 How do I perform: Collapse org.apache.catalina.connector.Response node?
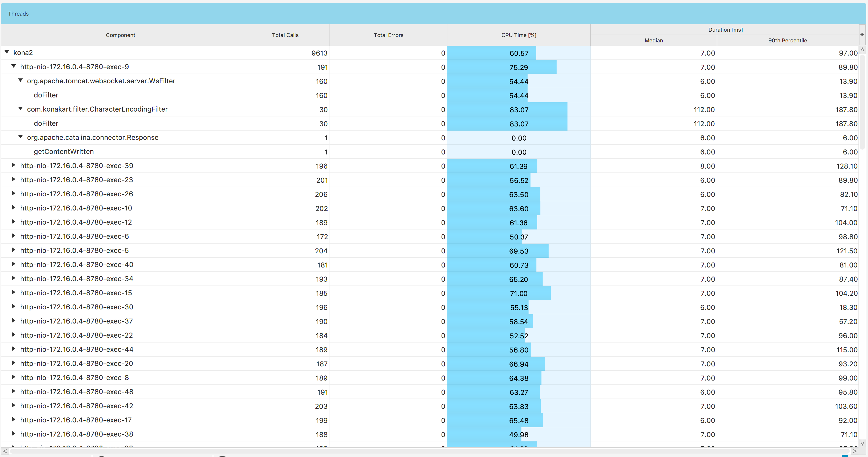pyautogui.click(x=20, y=137)
